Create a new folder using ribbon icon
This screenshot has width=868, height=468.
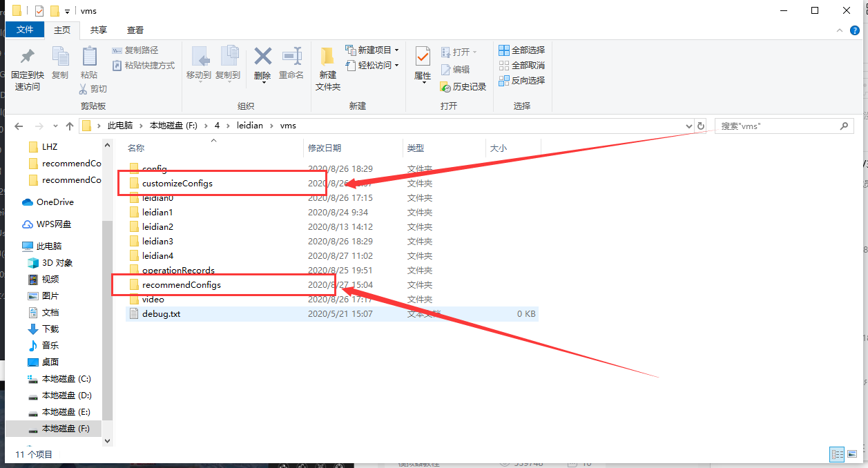click(x=327, y=57)
